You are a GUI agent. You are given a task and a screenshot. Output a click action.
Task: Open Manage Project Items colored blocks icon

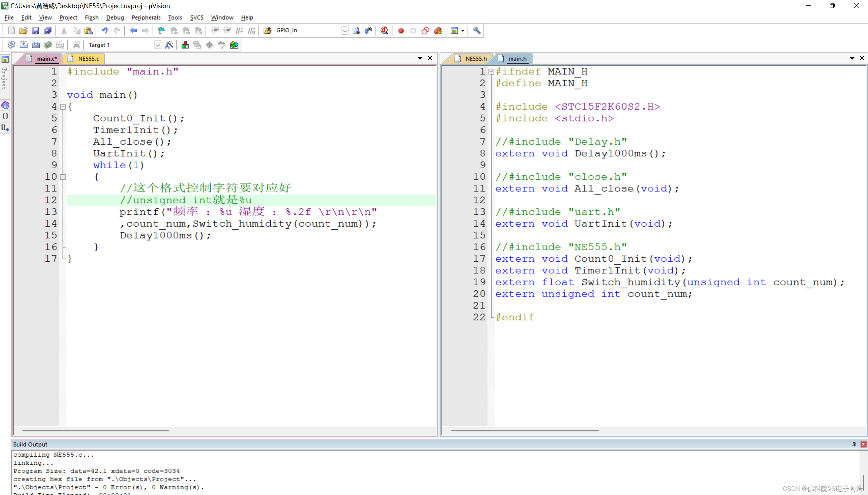[x=185, y=45]
